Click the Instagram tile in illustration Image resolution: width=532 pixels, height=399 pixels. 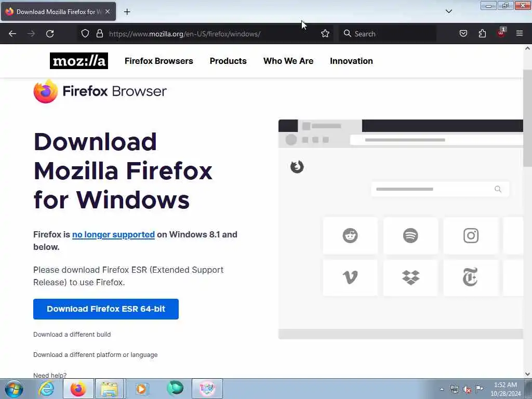[x=471, y=235]
